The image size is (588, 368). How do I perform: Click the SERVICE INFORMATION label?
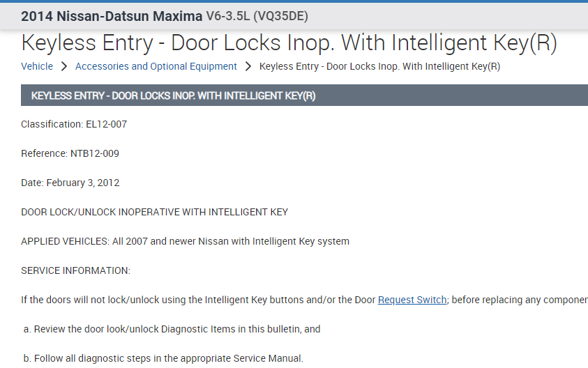[x=75, y=270]
